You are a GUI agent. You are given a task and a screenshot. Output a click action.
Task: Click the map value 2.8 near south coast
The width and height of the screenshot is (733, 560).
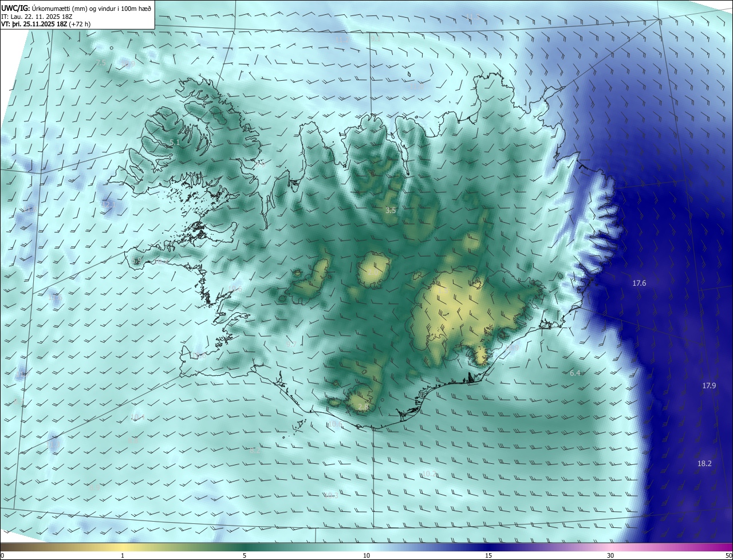tap(363, 407)
